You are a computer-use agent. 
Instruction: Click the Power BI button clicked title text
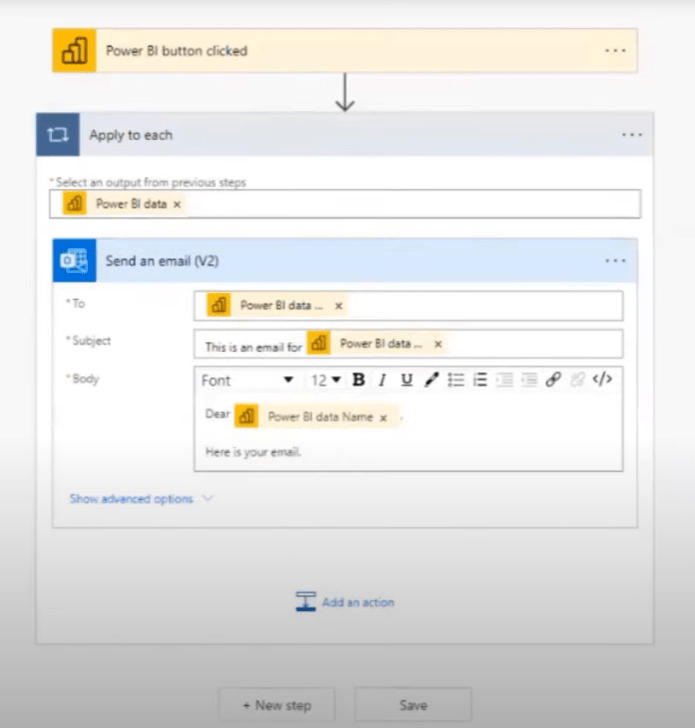tap(176, 51)
